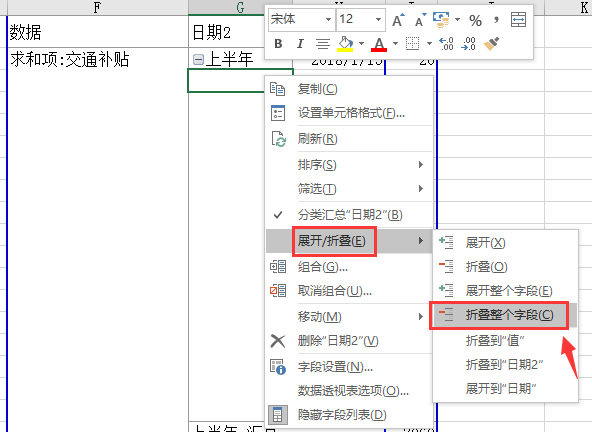Image resolution: width=592 pixels, height=432 pixels.
Task: Apply the yellow fill color bucket
Action: point(345,44)
